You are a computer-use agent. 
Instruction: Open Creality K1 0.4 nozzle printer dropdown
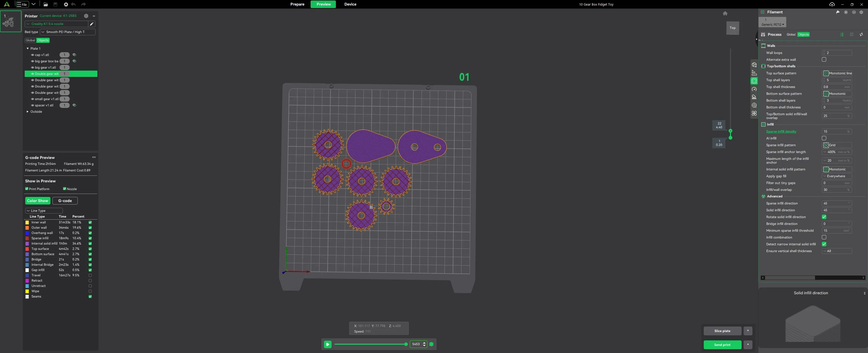(x=56, y=24)
